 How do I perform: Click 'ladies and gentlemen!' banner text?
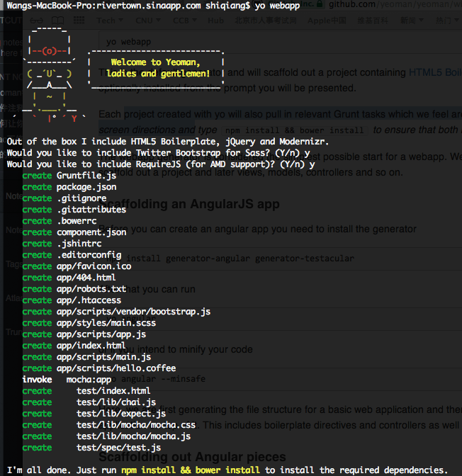158,74
